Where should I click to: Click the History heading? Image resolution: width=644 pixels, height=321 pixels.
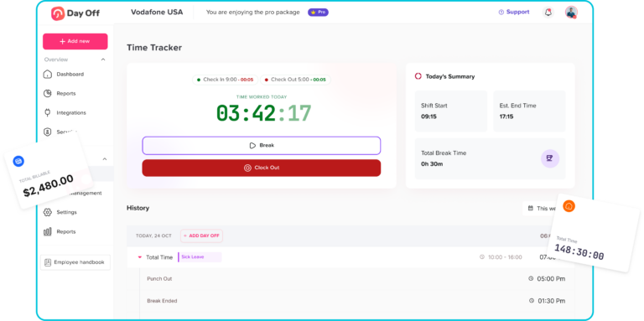(x=138, y=208)
